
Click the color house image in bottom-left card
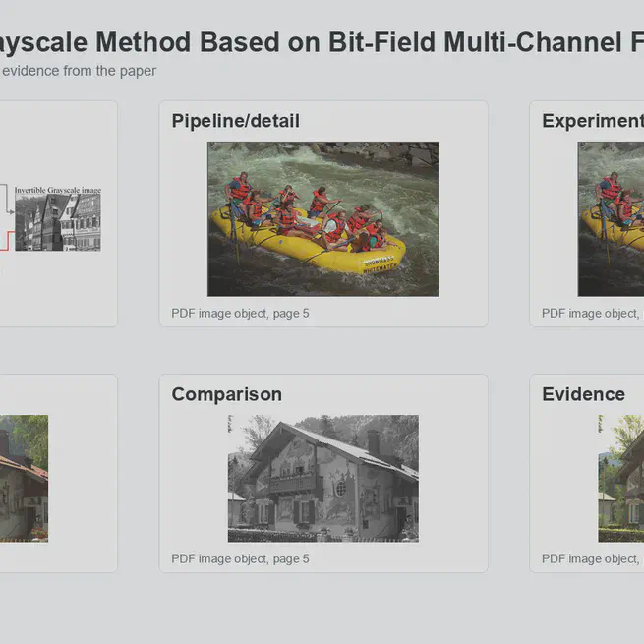pyautogui.click(x=24, y=479)
